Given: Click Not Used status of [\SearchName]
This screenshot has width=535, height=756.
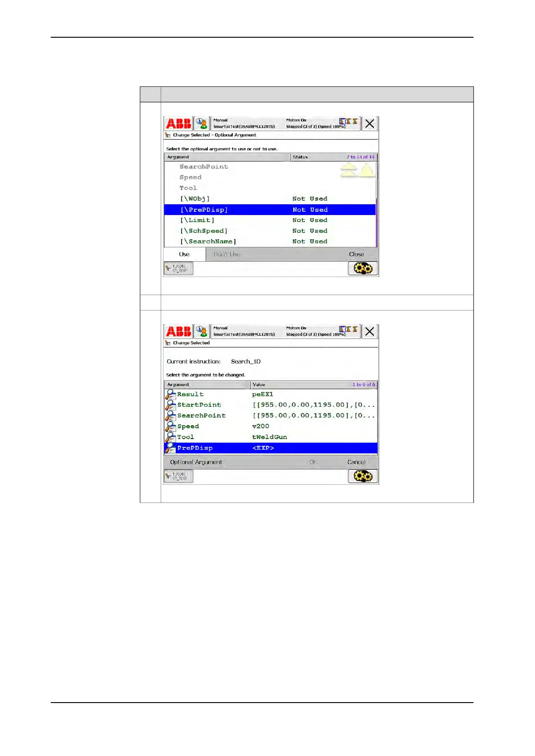Looking at the screenshot, I should click(x=310, y=242).
